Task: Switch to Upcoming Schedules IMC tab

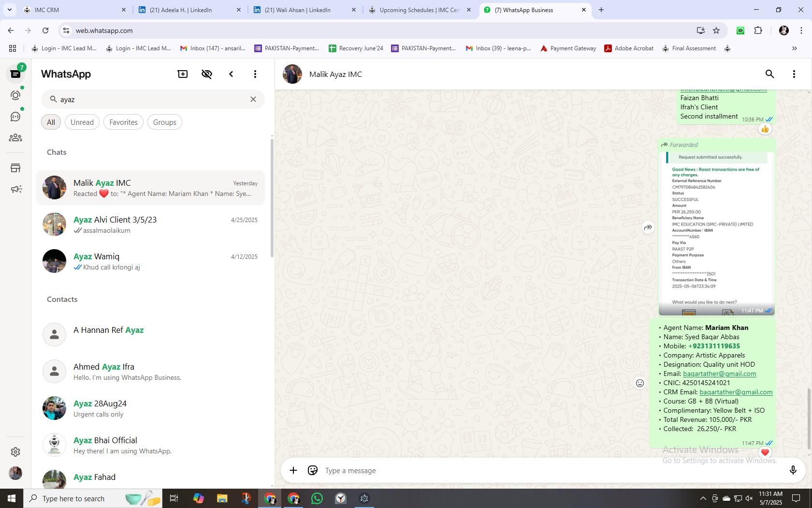Action: coord(420,10)
